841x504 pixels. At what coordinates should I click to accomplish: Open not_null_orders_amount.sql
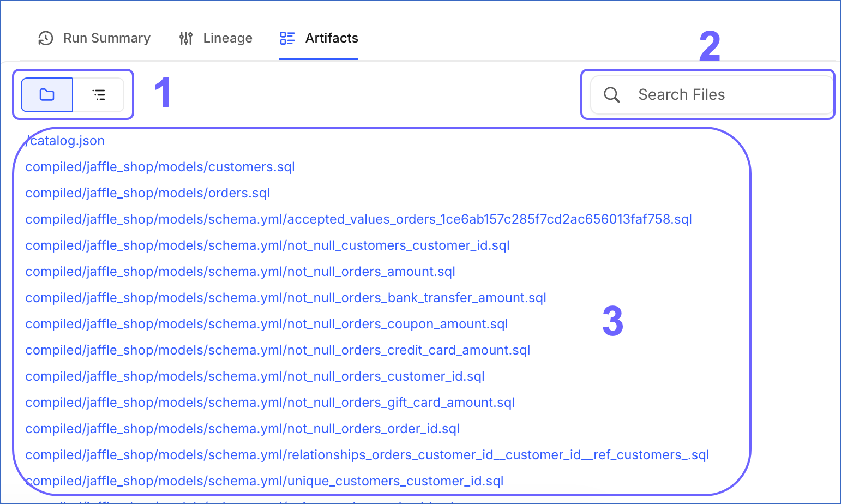(x=240, y=272)
